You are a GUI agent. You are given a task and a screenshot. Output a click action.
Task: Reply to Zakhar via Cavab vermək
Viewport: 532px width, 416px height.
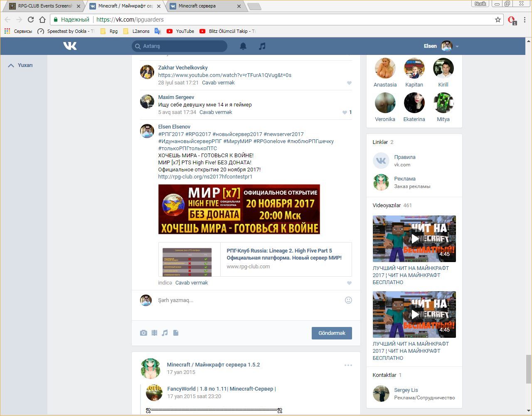pyautogui.click(x=218, y=83)
